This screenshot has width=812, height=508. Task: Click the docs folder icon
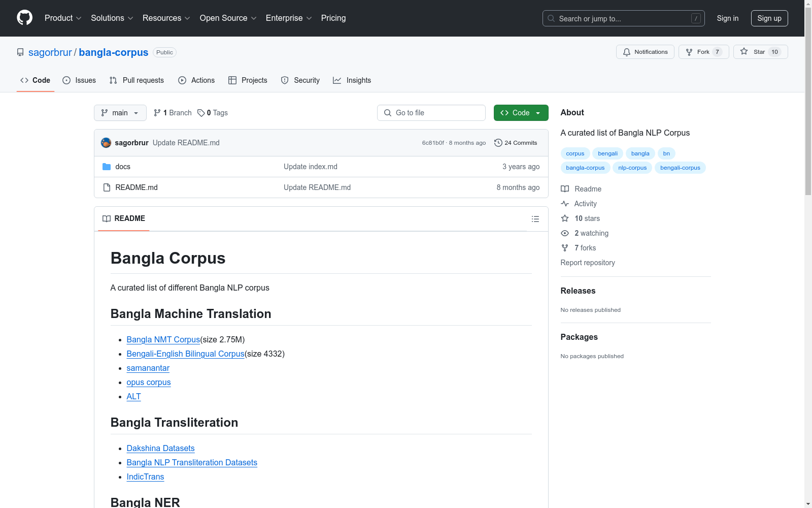[x=107, y=167]
